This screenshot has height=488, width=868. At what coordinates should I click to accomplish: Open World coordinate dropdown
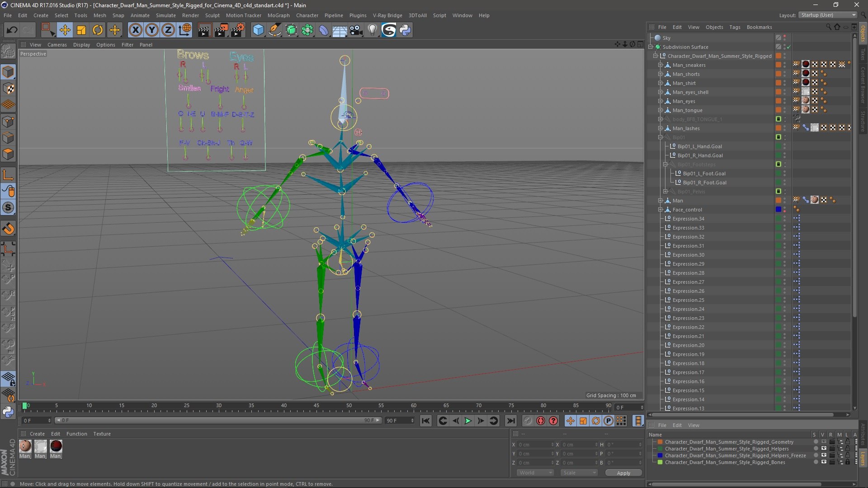click(x=535, y=473)
